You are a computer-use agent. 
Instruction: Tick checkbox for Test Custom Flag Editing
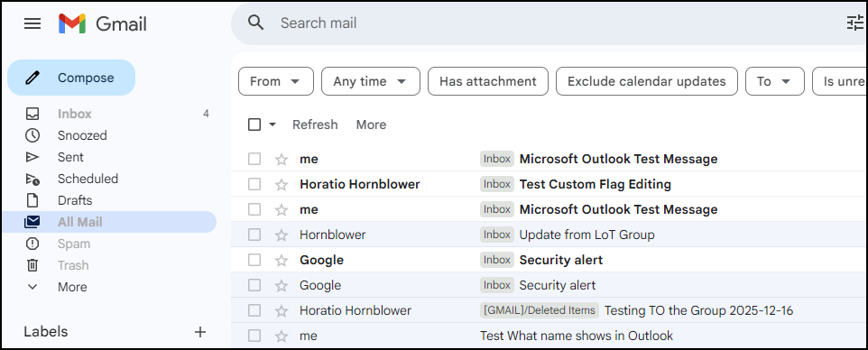254,184
